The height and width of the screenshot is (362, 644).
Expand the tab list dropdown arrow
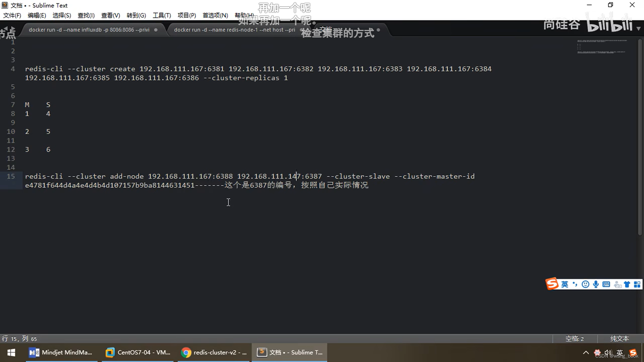pyautogui.click(x=638, y=29)
